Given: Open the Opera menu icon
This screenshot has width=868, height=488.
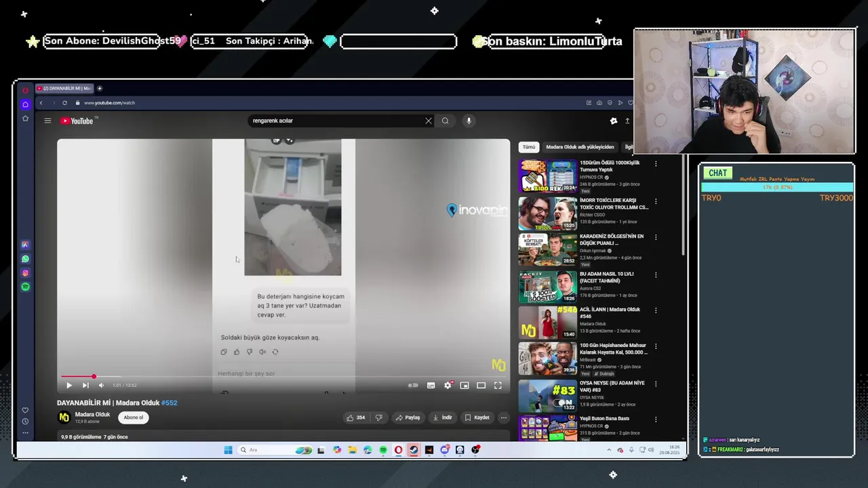Looking at the screenshot, I should pyautogui.click(x=25, y=89).
